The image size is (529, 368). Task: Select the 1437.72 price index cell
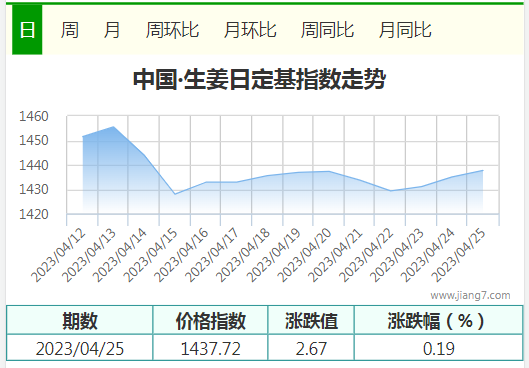(211, 348)
